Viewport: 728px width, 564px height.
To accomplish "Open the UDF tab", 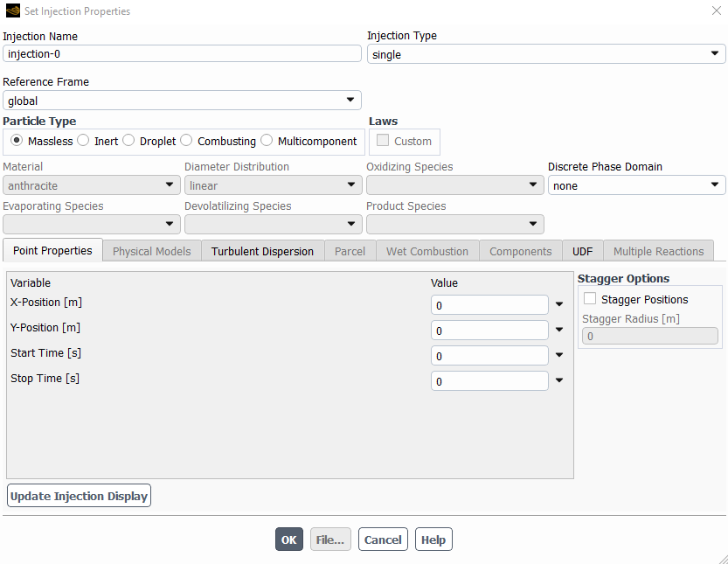I will (582, 251).
